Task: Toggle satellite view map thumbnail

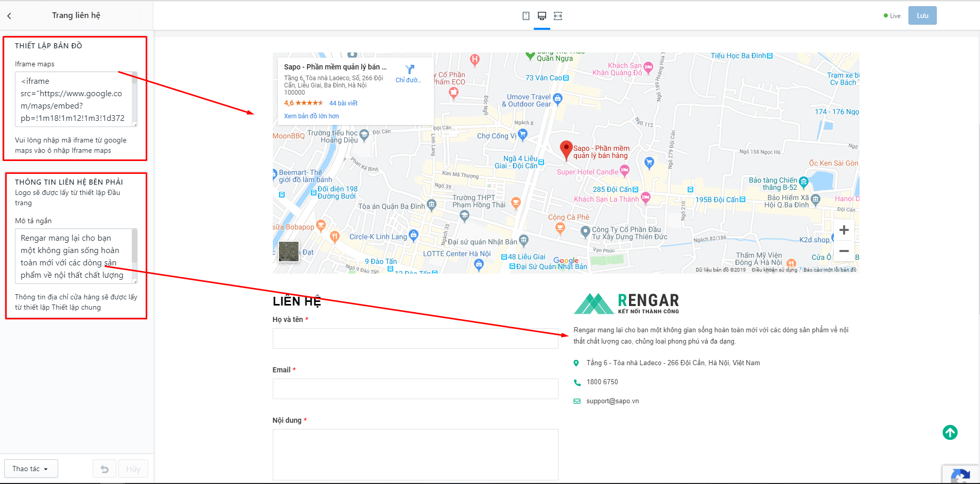Action: pos(289,252)
